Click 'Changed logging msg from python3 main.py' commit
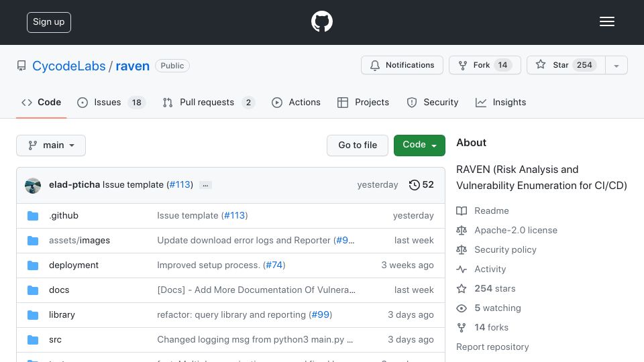Screen dimensions: 644x362 (255, 339)
